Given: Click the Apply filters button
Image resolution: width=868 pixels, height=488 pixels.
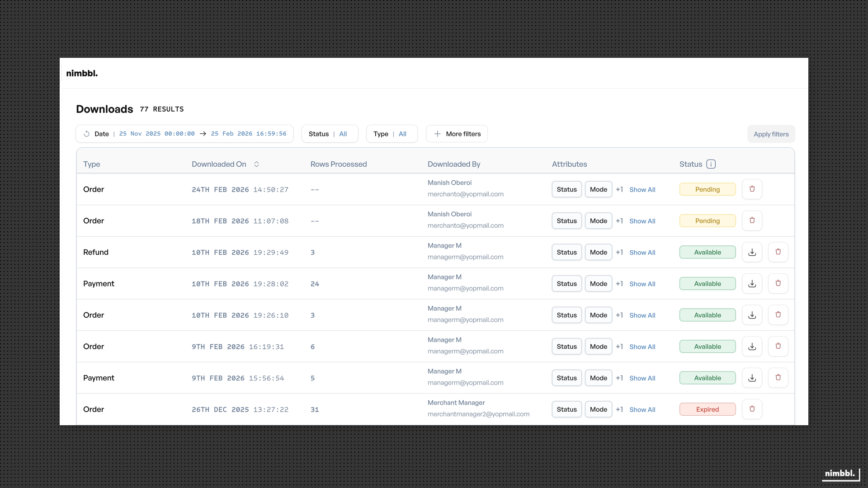Looking at the screenshot, I should (x=770, y=134).
